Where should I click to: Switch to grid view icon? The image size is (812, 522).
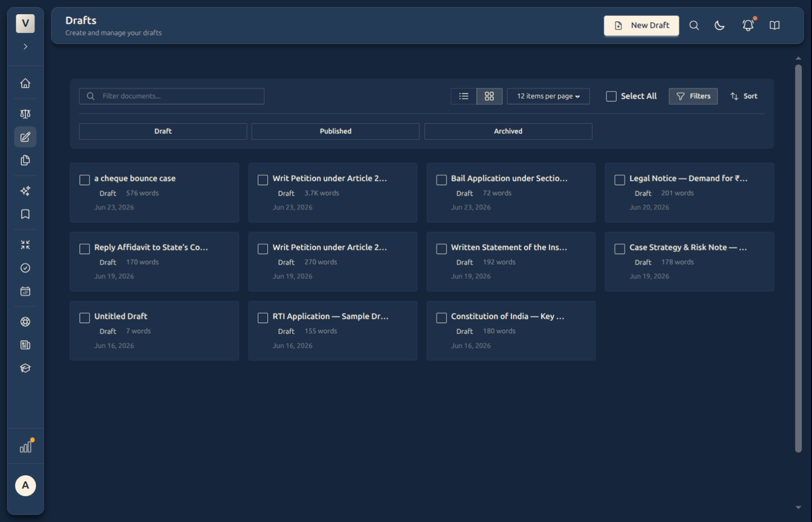[x=489, y=96]
